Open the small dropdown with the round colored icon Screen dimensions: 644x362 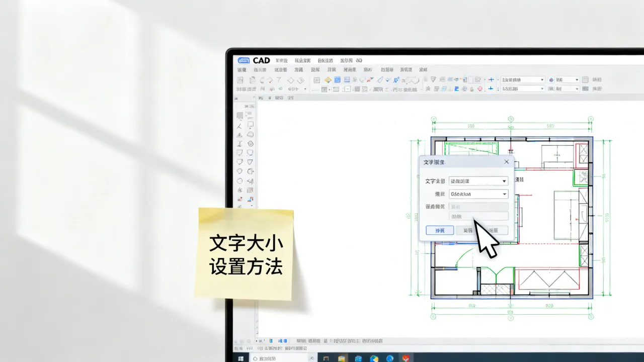[x=563, y=80]
